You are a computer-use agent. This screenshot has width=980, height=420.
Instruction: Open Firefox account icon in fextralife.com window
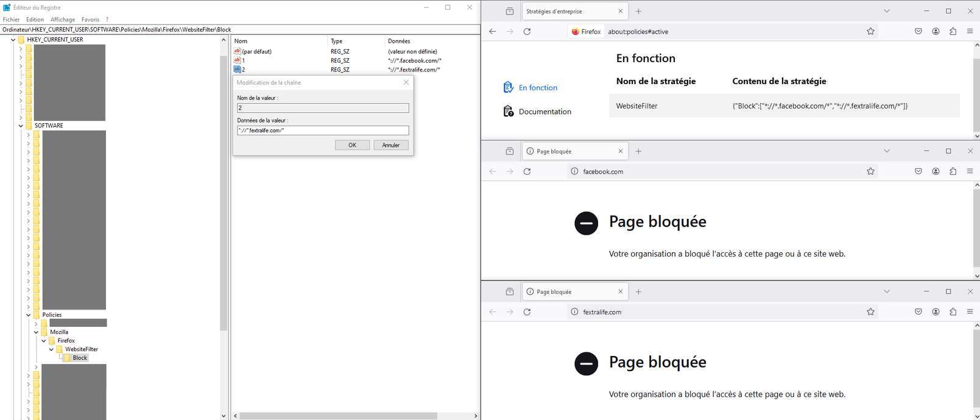coord(936,311)
